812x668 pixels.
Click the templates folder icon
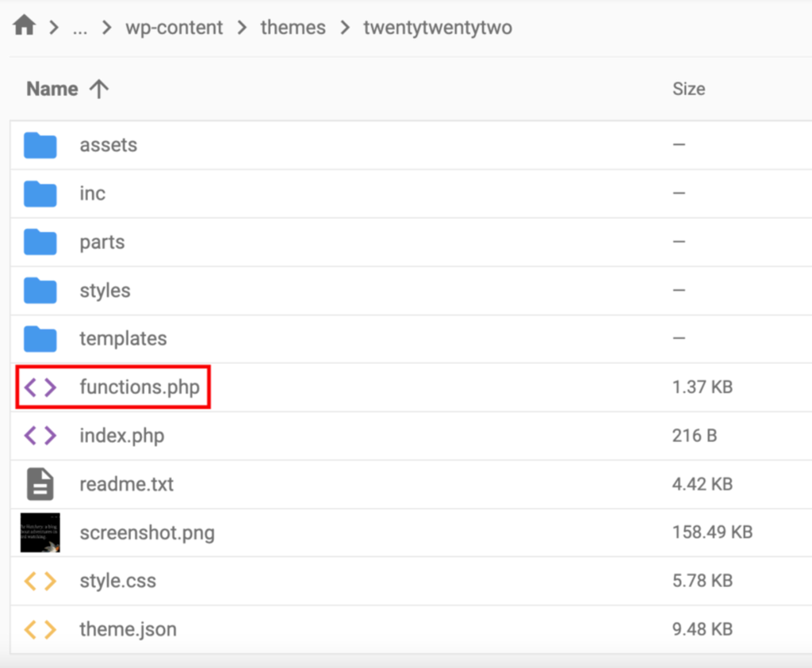point(40,338)
